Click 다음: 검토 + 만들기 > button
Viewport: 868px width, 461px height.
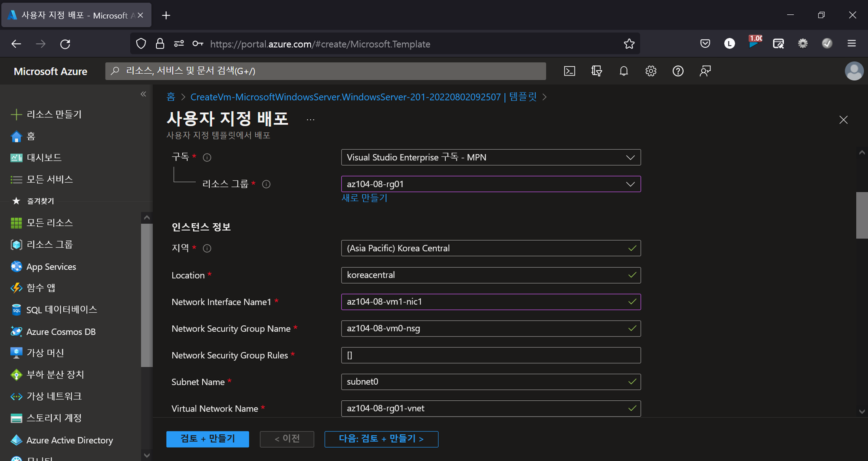point(381,439)
